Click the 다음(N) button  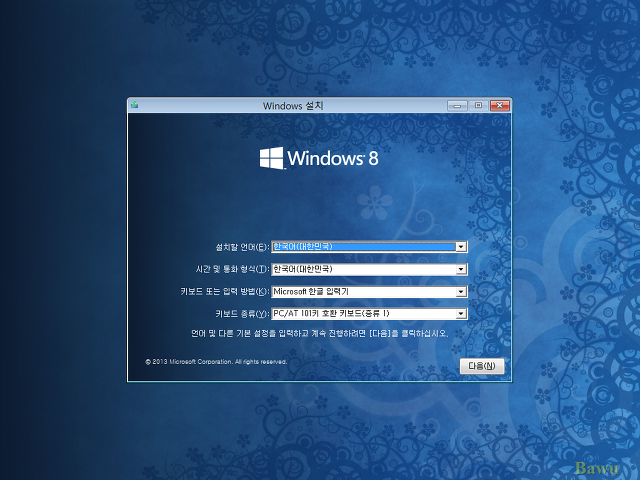tap(482, 366)
